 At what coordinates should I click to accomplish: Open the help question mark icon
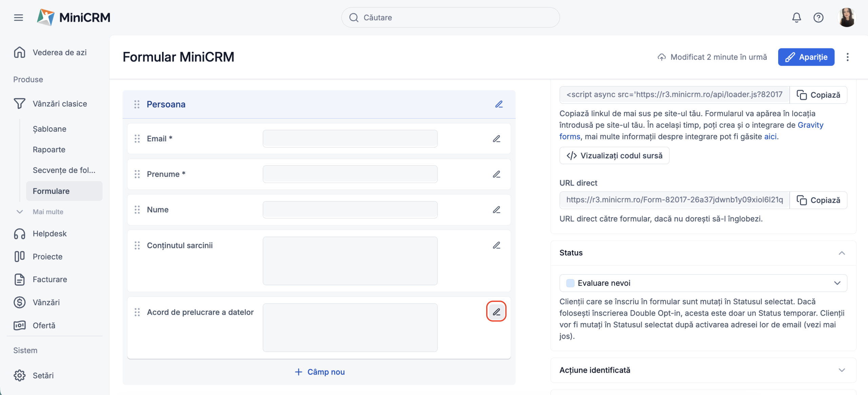click(x=818, y=17)
